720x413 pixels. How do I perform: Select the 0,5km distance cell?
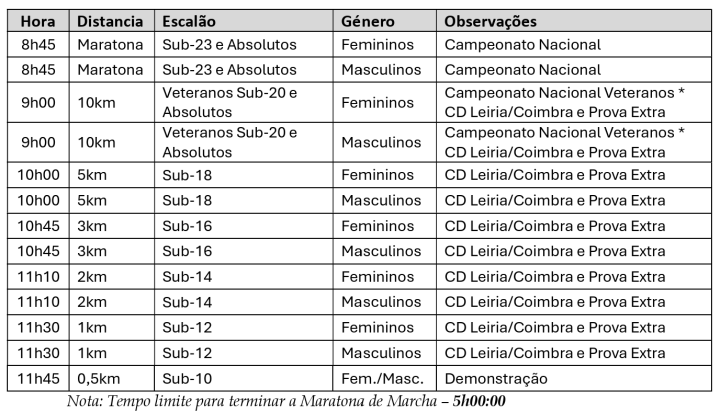(x=103, y=379)
